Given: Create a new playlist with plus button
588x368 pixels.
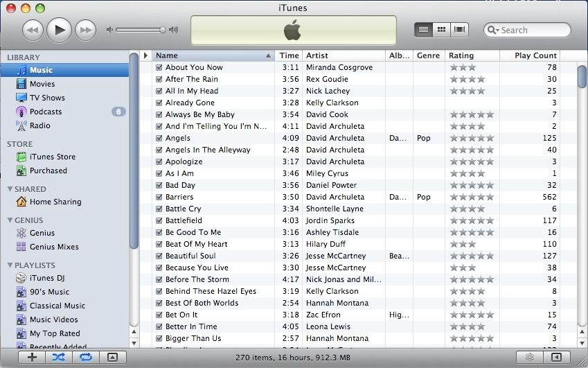Looking at the screenshot, I should 32,358.
